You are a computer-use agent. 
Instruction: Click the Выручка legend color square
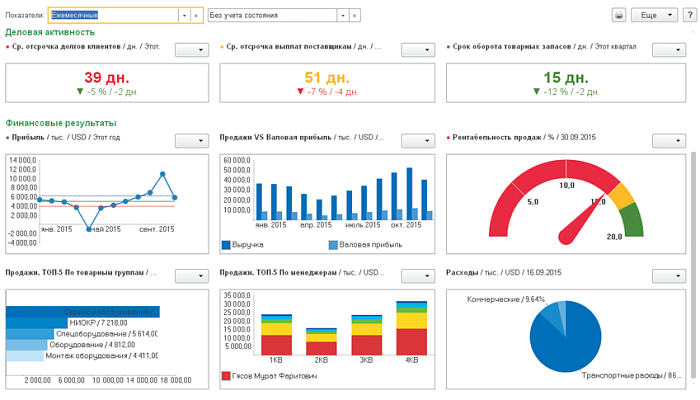tap(226, 244)
